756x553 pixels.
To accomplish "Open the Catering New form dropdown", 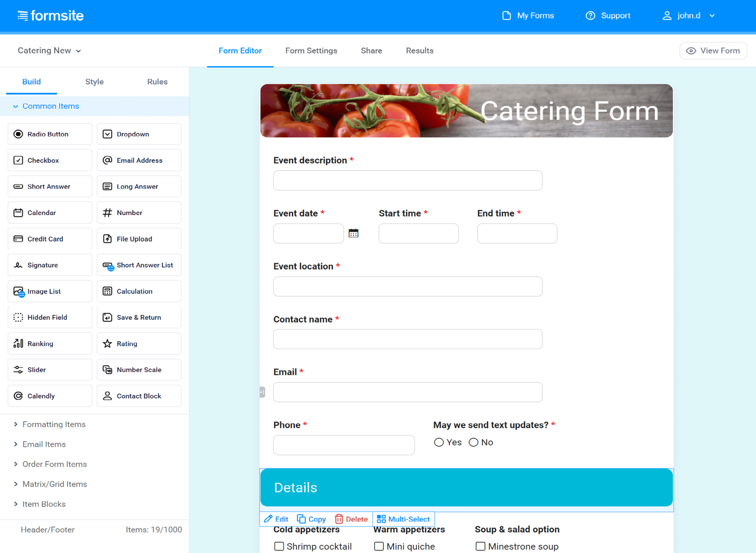I will [x=49, y=51].
